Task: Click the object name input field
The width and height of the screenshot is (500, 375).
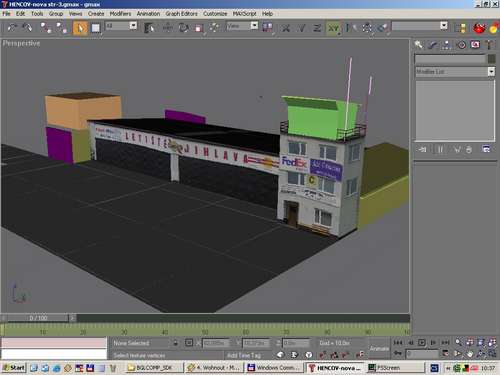Action: point(450,59)
